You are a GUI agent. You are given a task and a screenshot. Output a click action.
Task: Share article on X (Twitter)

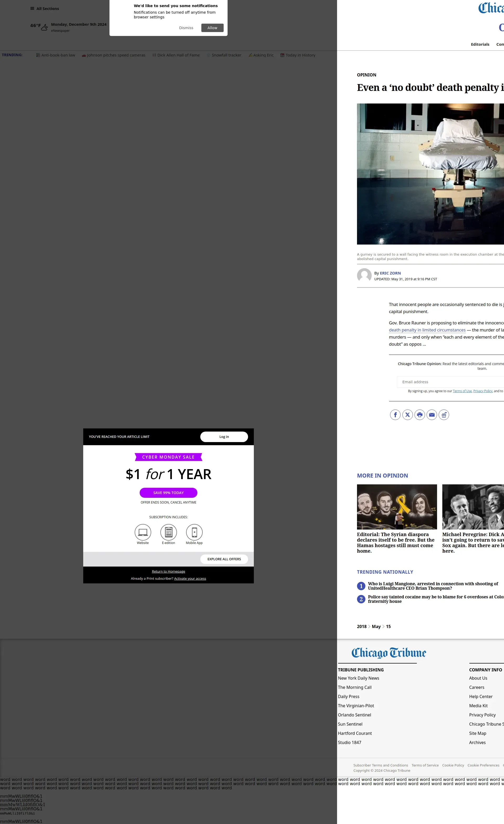coord(407,415)
